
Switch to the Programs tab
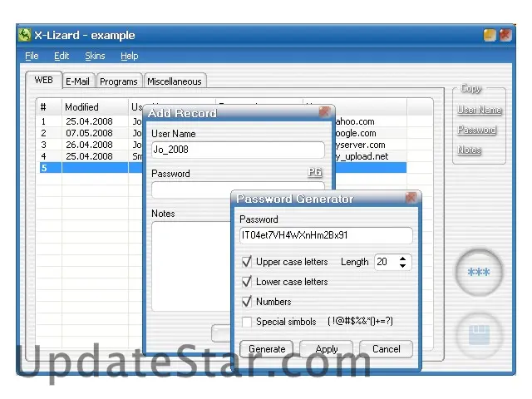click(x=119, y=81)
